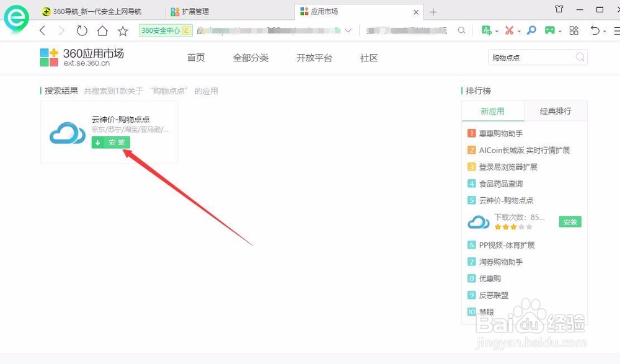Open the extensions grid icon in toolbar

coord(573,30)
